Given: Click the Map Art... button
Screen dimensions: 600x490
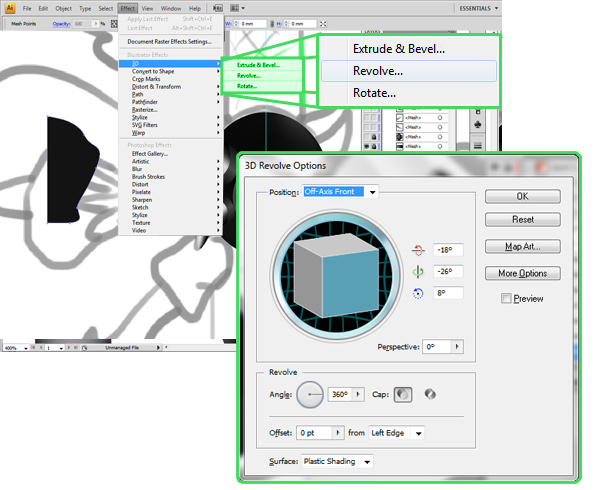Looking at the screenshot, I should point(523,246).
